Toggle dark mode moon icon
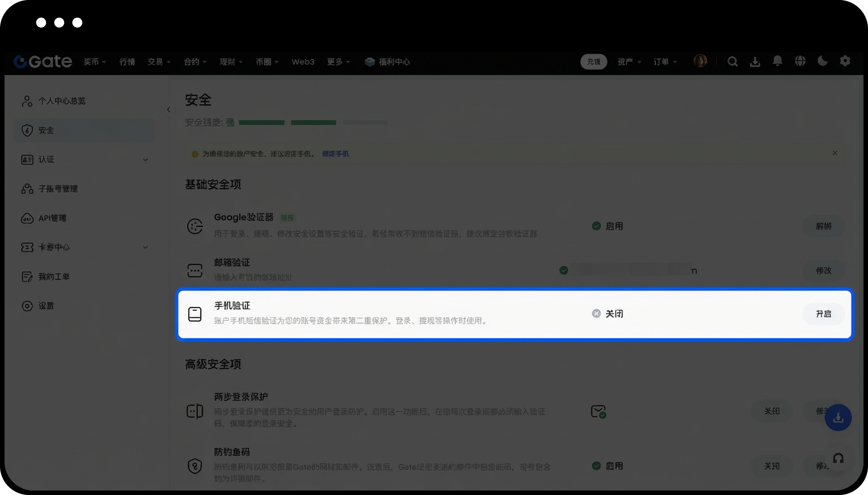 point(822,61)
